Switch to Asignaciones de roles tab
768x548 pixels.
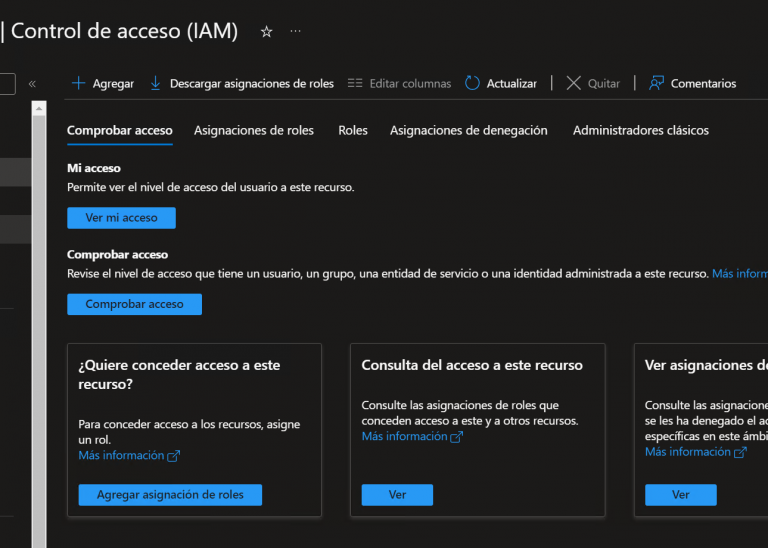pyautogui.click(x=254, y=130)
